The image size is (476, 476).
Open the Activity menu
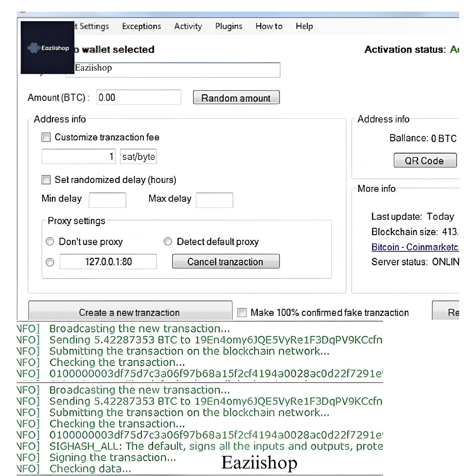(x=188, y=26)
